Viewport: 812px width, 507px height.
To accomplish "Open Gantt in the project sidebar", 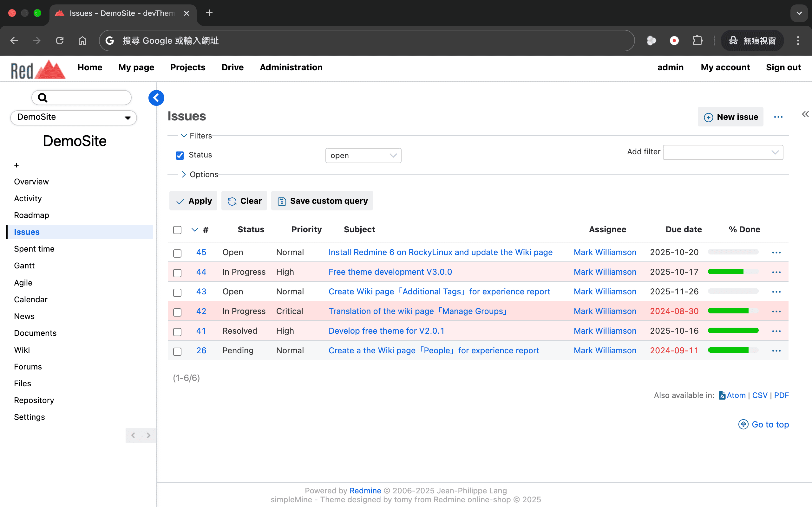I will coord(24,266).
